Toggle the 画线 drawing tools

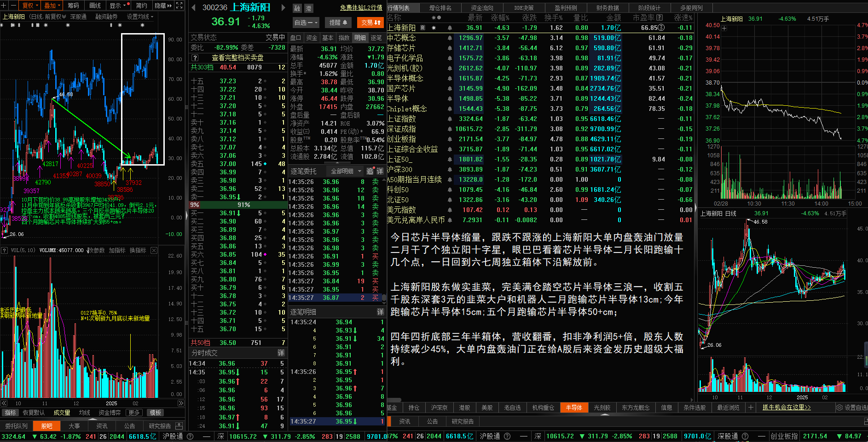(x=95, y=6)
